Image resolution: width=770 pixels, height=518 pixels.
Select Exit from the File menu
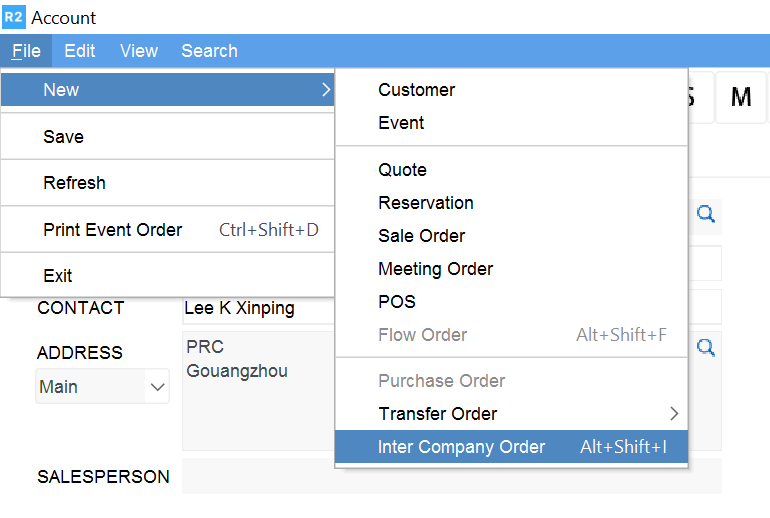[x=58, y=276]
